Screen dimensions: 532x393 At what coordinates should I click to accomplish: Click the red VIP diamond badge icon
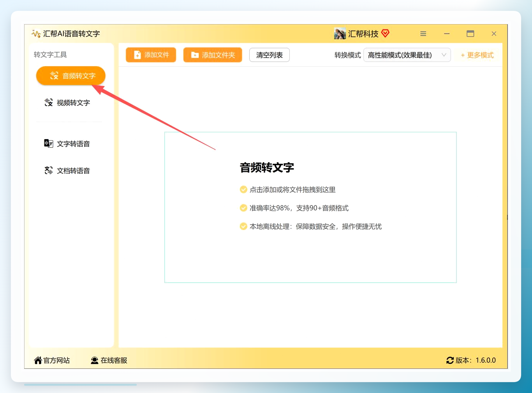tap(385, 34)
